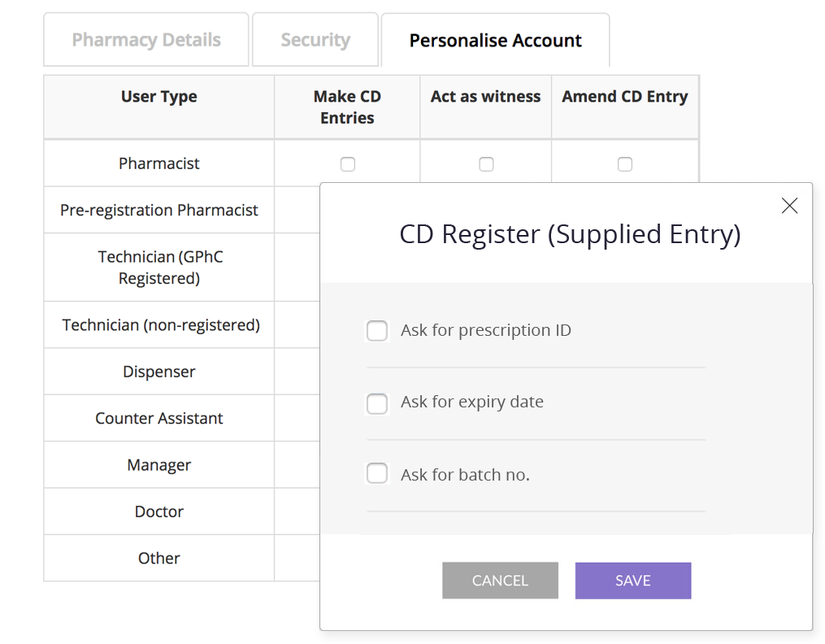Screen dimensions: 825x644
Task: Enable Ask for prescription ID checkbox
Action: click(x=377, y=331)
